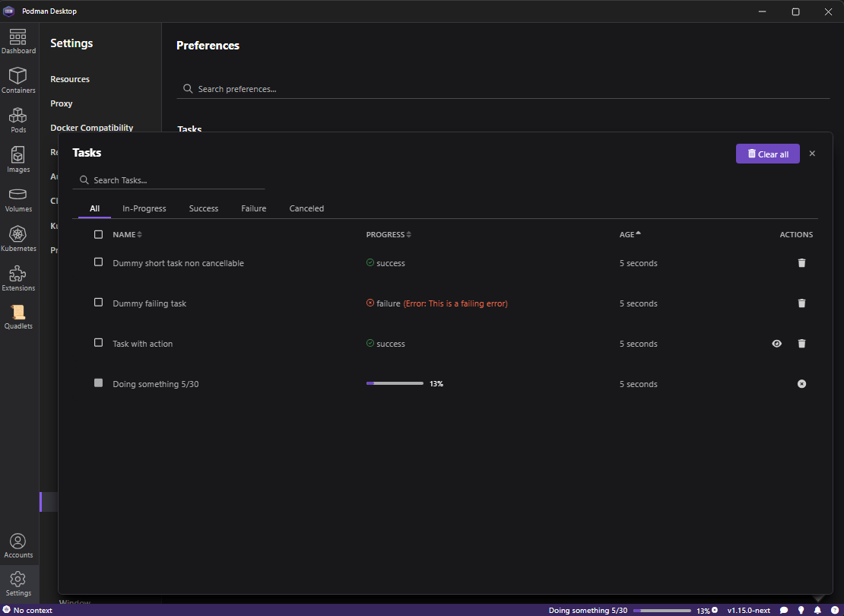The height and width of the screenshot is (616, 844).
Task: Select the 'Dummy failing task' checkbox
Action: tap(98, 303)
